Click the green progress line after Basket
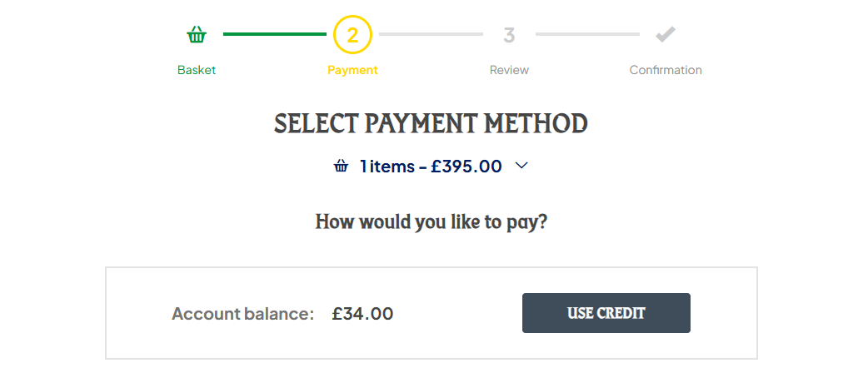Screen dimensions: 868x378 coord(275,34)
